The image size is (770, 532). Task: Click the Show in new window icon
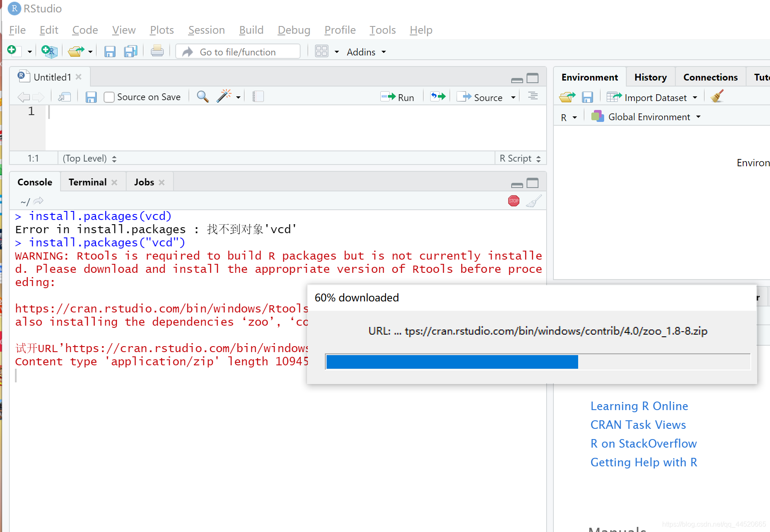click(64, 97)
